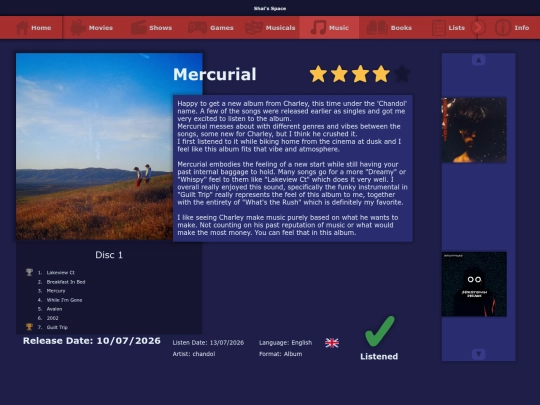This screenshot has width=540, height=405.
Task: Click the Movies camera icon
Action: (78, 28)
